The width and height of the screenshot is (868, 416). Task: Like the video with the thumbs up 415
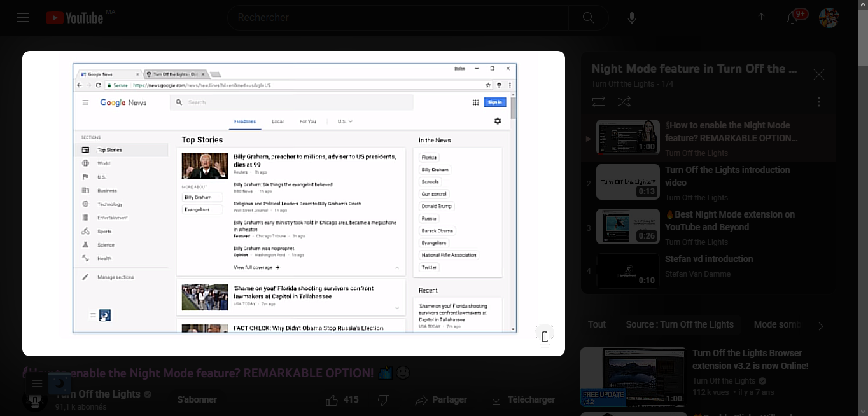click(x=342, y=399)
